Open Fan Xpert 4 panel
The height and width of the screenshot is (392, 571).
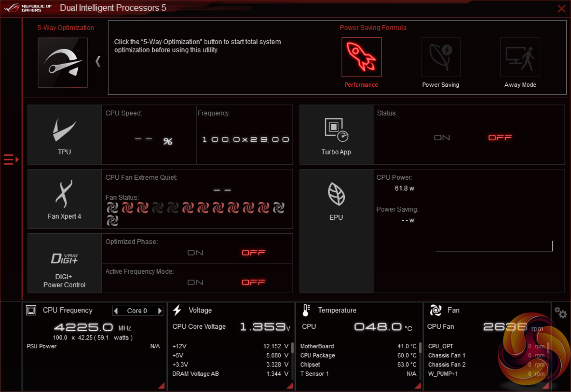[x=64, y=199]
